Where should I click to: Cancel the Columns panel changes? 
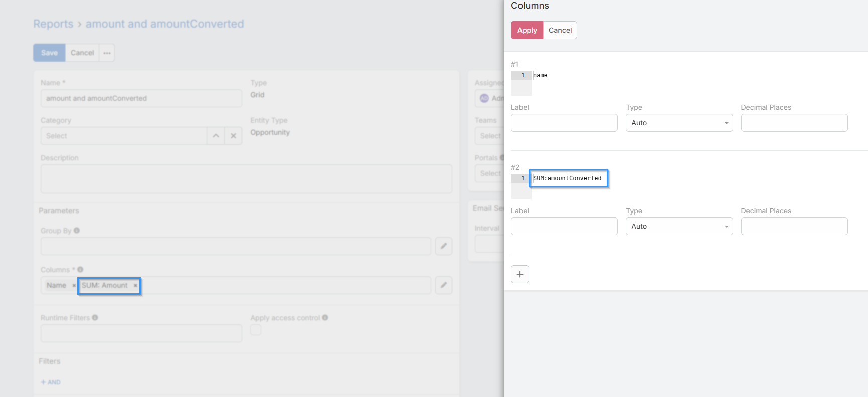pos(560,30)
